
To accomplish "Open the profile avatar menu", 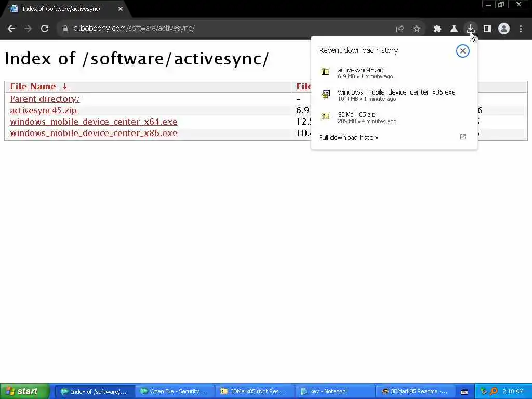I will (504, 29).
